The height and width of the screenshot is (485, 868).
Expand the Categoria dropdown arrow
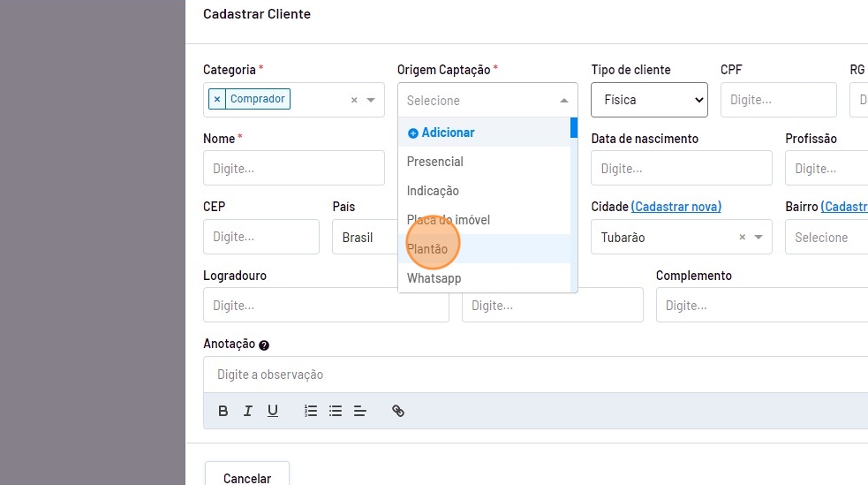[372, 100]
